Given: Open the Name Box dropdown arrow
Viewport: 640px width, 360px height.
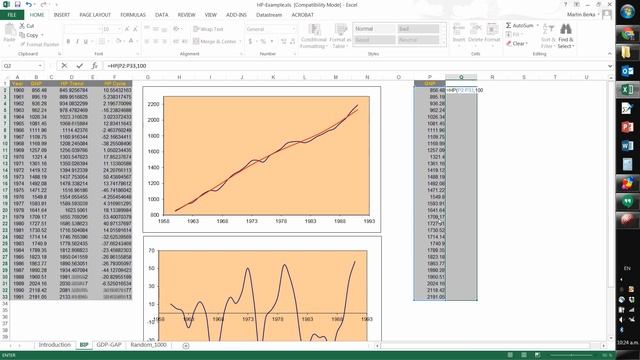Looking at the screenshot, I should [40, 65].
